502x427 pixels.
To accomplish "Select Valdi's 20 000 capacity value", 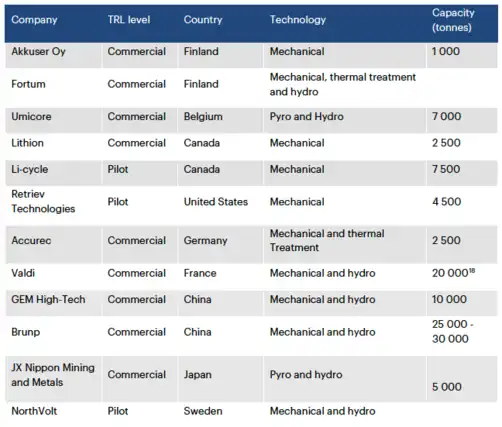I will click(x=450, y=273).
